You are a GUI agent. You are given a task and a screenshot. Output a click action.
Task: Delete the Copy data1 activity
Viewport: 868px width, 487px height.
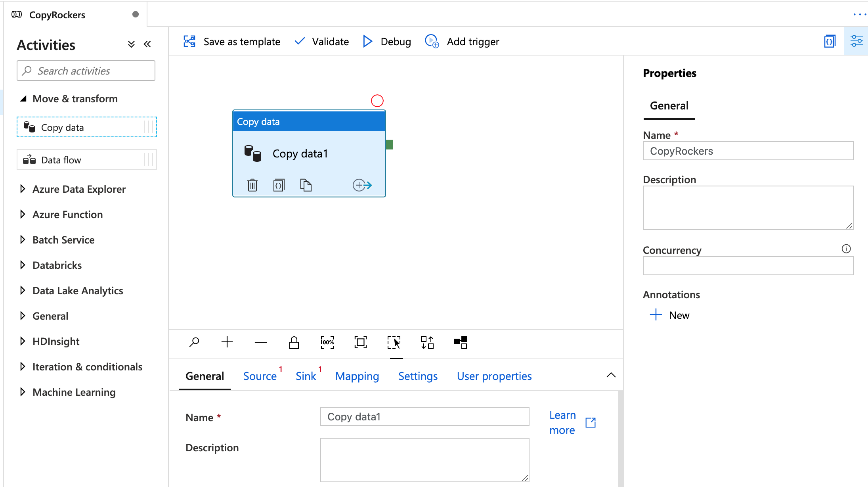point(252,185)
